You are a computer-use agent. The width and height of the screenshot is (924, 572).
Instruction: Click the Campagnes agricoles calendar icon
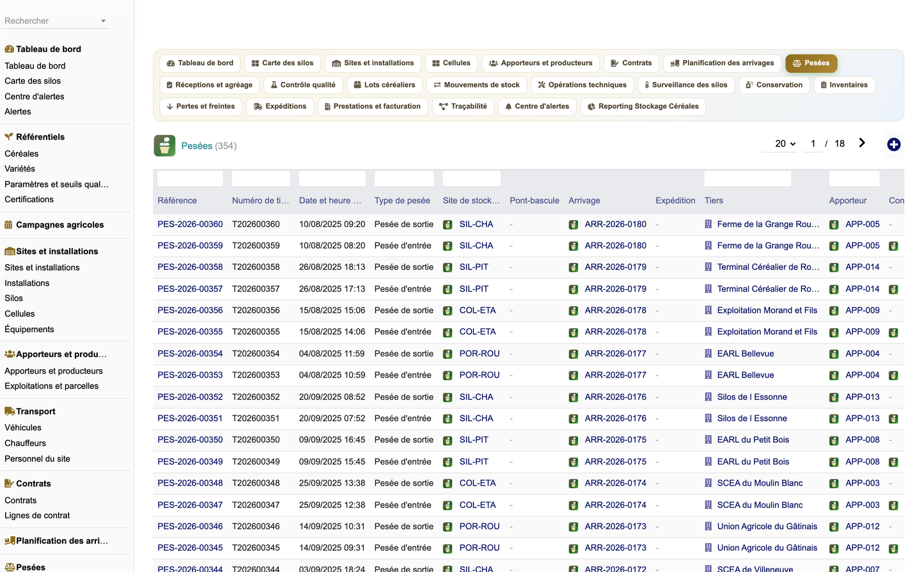click(8, 225)
